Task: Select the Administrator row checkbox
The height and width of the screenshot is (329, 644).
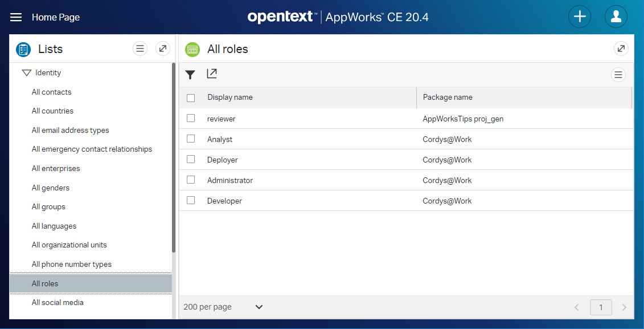Action: coord(191,180)
